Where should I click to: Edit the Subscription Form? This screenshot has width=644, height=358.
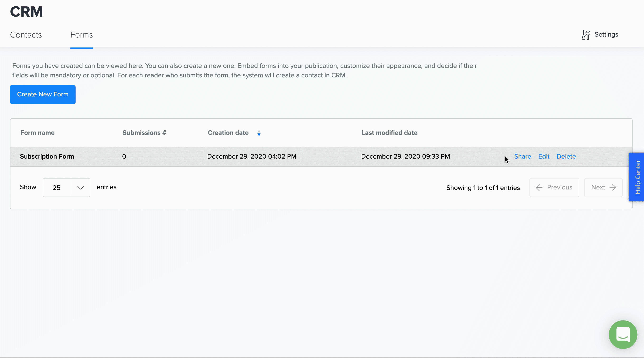[x=543, y=156]
